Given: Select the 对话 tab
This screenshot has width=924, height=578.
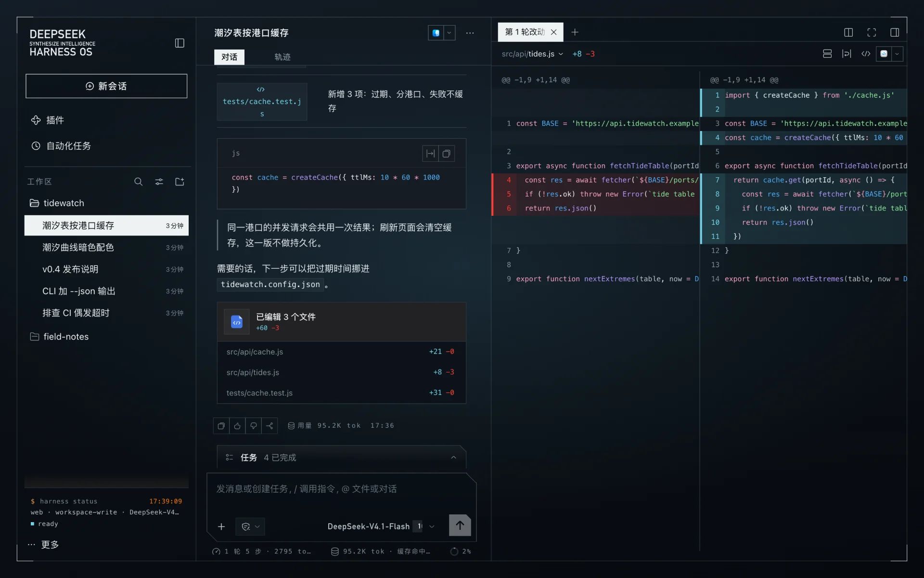Looking at the screenshot, I should pos(229,57).
